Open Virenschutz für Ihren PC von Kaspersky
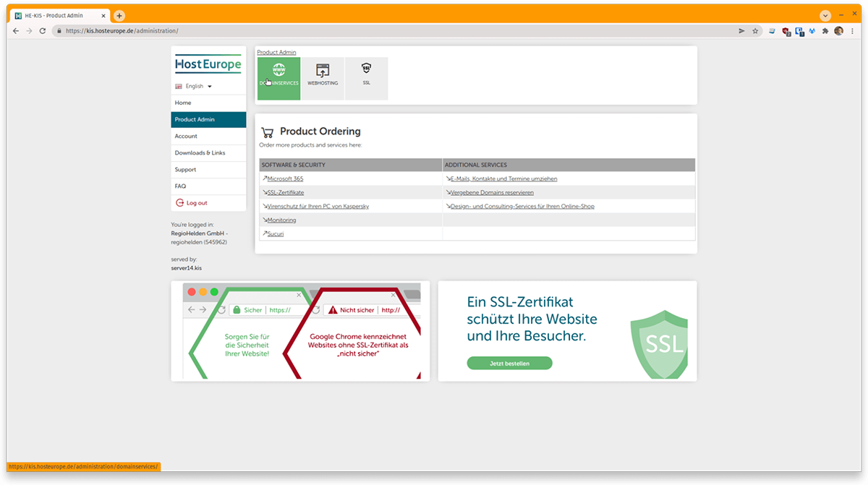The height and width of the screenshot is (485, 868). pos(318,206)
